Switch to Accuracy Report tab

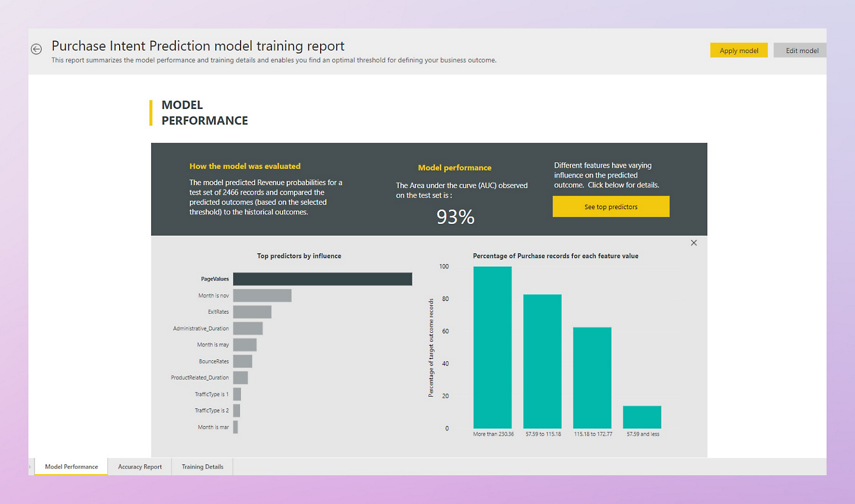[x=140, y=466]
